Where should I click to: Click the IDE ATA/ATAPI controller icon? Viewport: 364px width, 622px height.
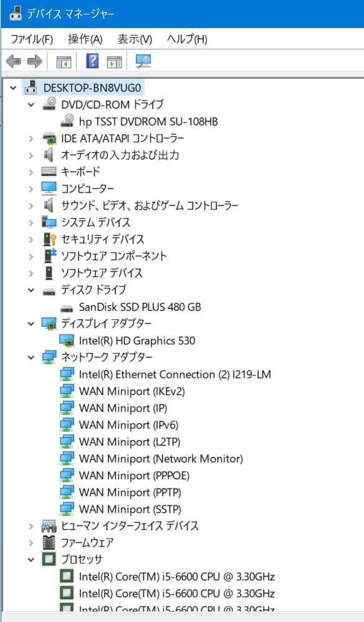49,138
